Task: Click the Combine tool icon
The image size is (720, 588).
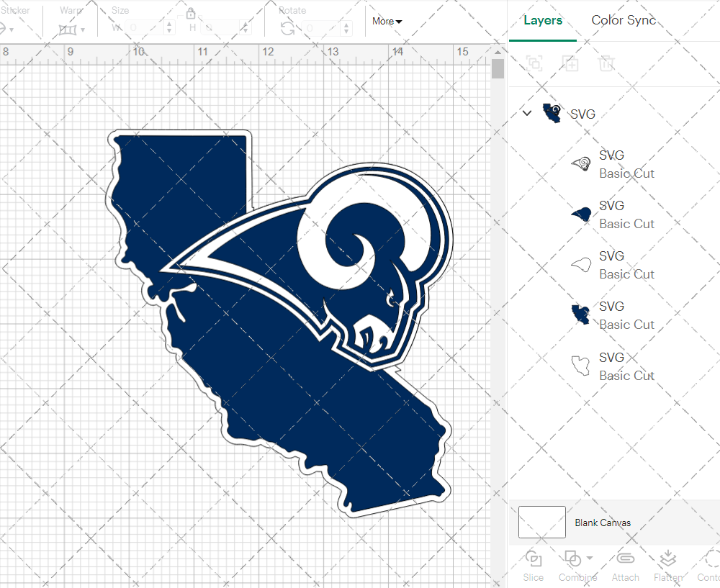Action: click(x=572, y=559)
